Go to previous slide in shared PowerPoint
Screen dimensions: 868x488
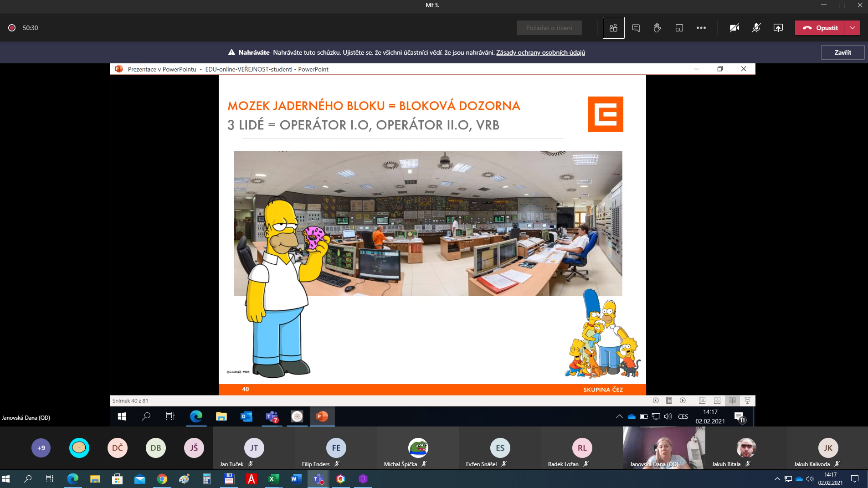pos(656,401)
